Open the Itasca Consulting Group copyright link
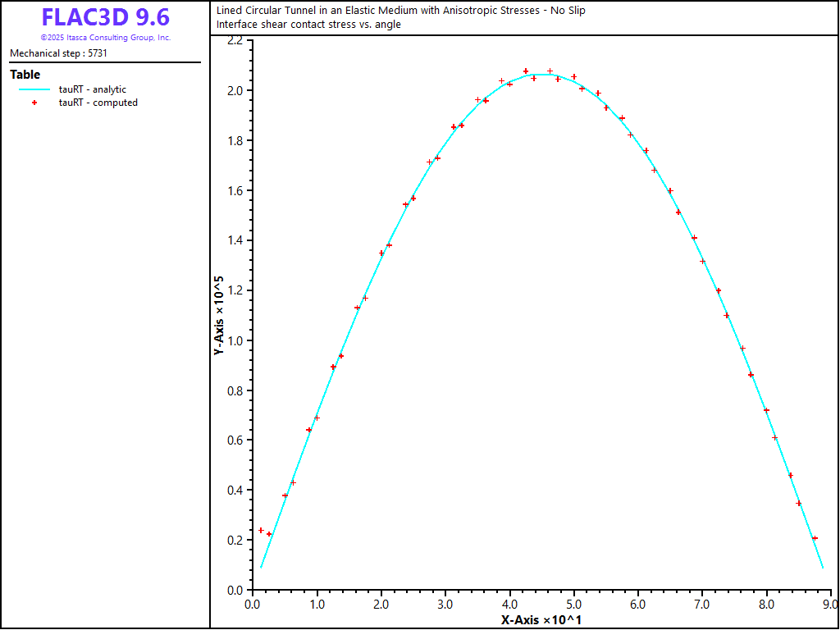840x630 pixels. tap(105, 38)
